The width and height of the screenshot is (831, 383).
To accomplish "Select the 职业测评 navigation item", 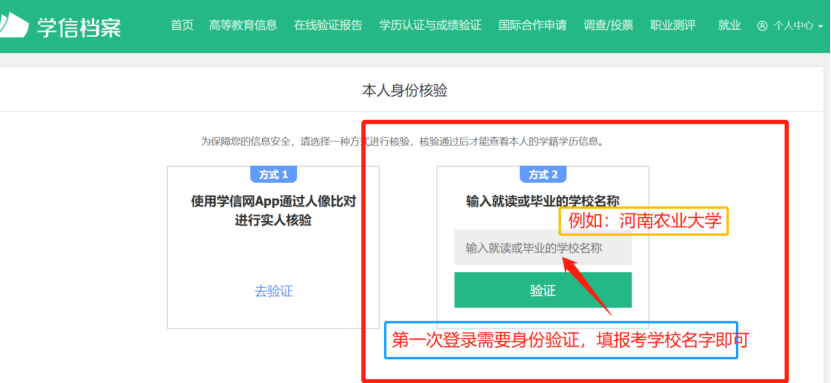I will click(673, 25).
